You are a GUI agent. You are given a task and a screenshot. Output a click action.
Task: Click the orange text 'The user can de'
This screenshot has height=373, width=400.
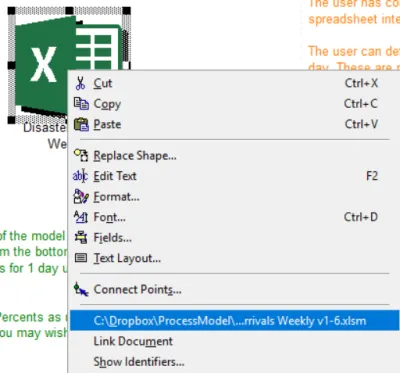[354, 52]
